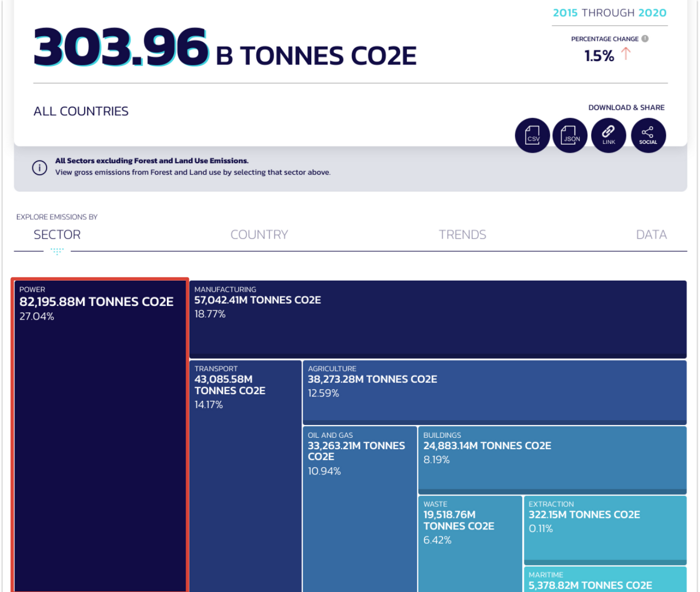Select the Waste sector tile
Viewport: 700px width, 592px height.
coord(470,544)
